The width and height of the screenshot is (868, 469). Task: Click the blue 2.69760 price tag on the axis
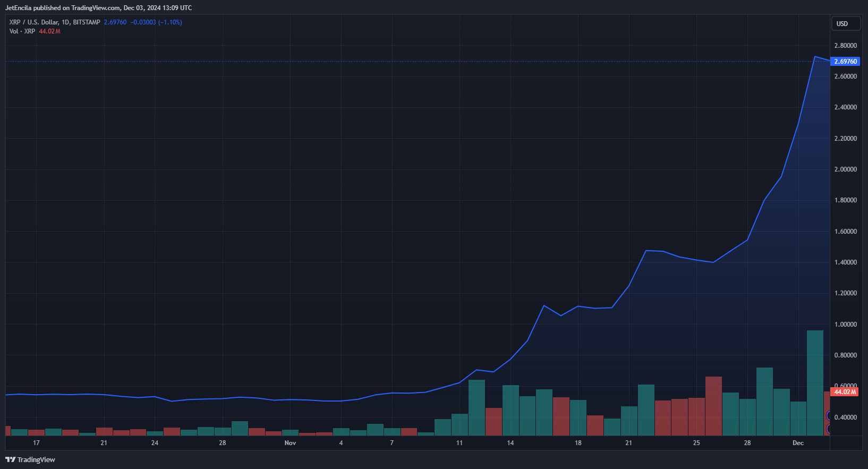click(x=846, y=62)
